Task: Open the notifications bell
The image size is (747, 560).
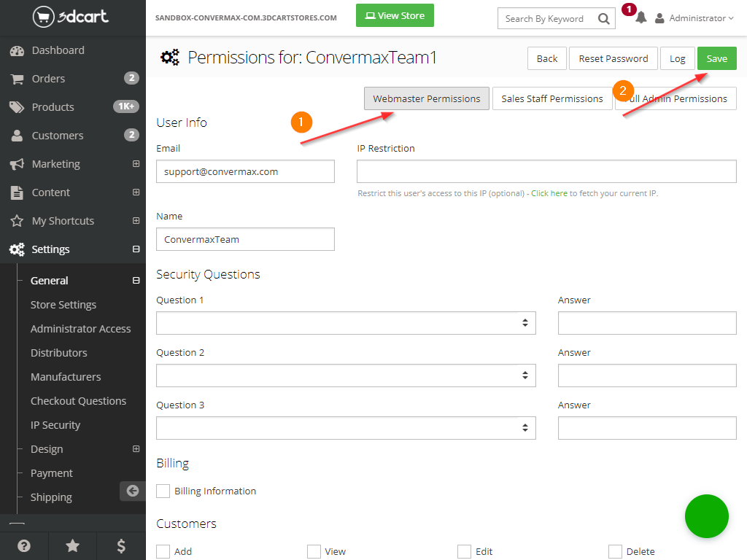Action: pos(640,17)
